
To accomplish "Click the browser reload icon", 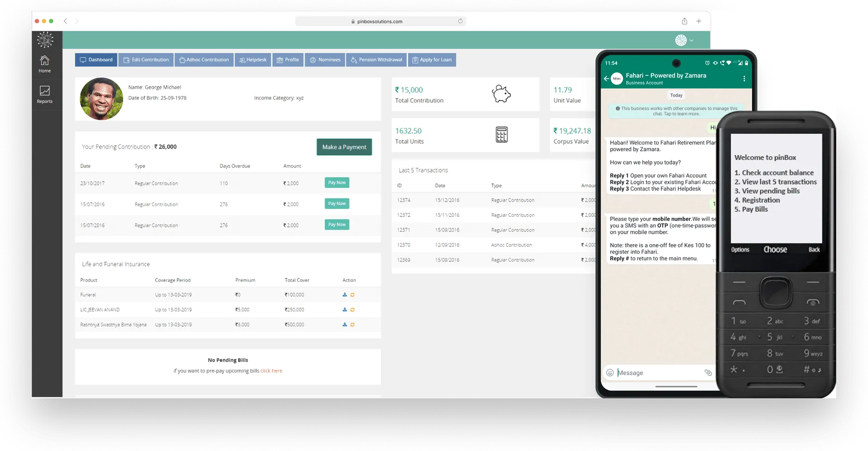I will [x=460, y=21].
